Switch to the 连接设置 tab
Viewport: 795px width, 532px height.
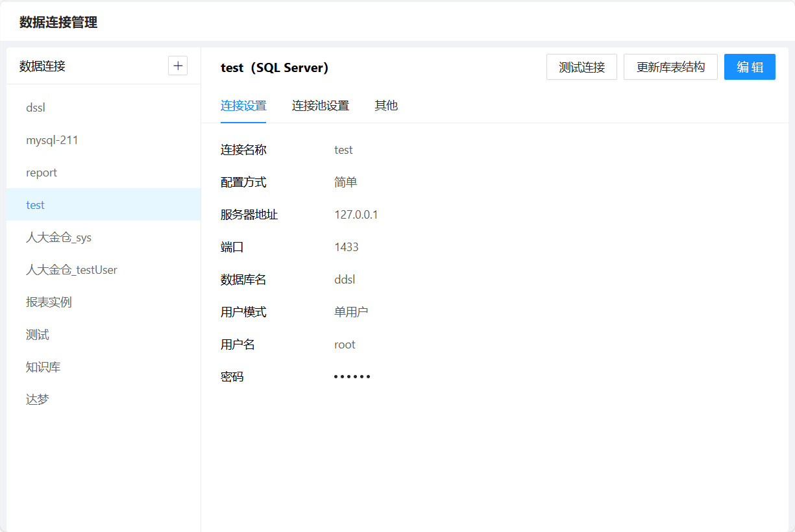[x=243, y=106]
